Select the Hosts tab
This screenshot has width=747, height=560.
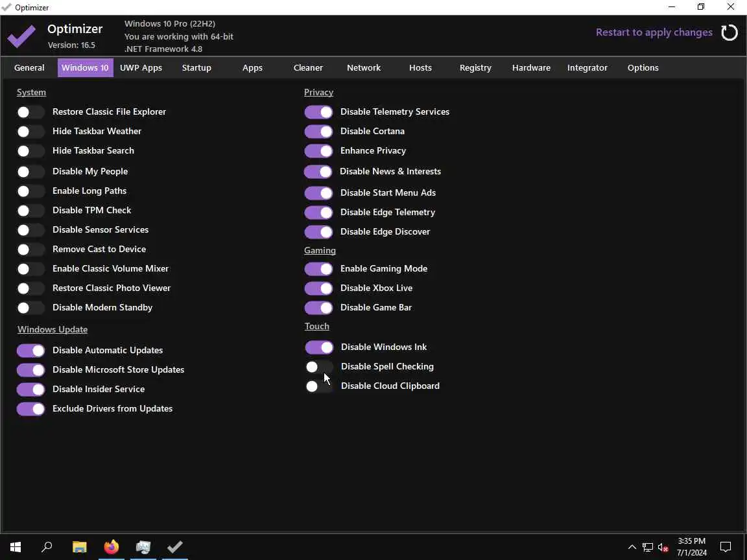click(x=420, y=67)
